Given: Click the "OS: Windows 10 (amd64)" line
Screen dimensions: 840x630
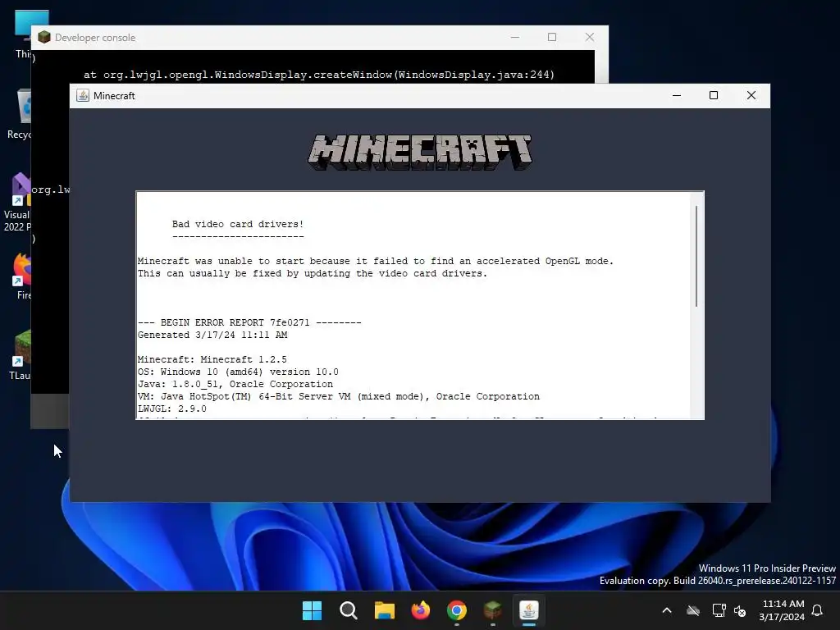Looking at the screenshot, I should (238, 372).
